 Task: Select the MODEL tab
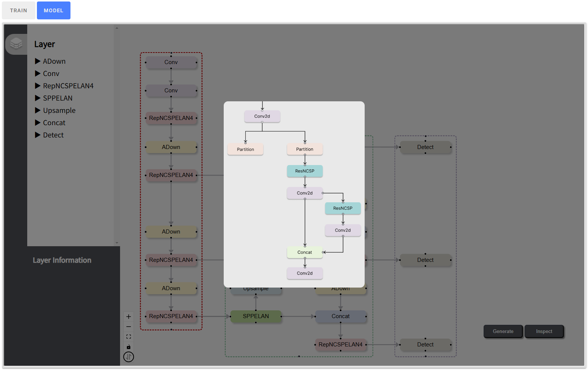click(x=54, y=10)
